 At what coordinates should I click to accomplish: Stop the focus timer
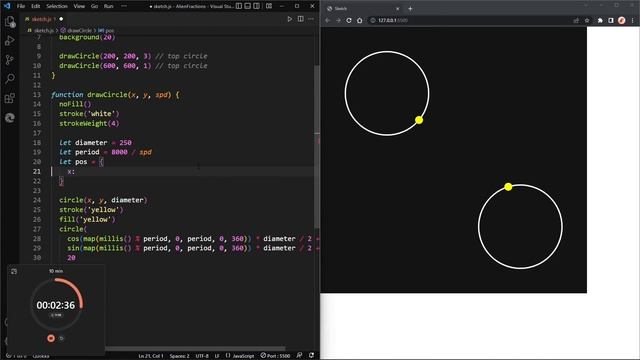point(51,338)
